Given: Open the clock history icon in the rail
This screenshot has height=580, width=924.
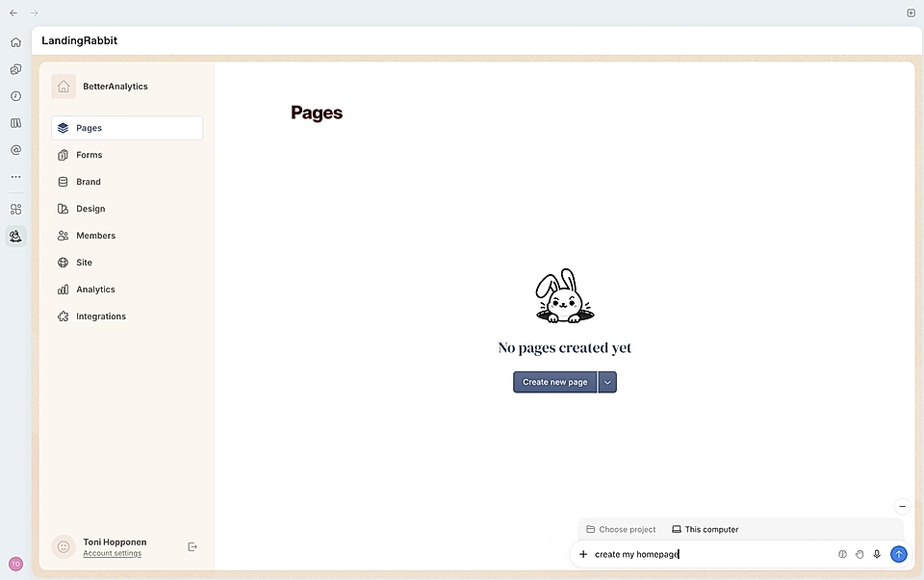Looking at the screenshot, I should [x=16, y=96].
